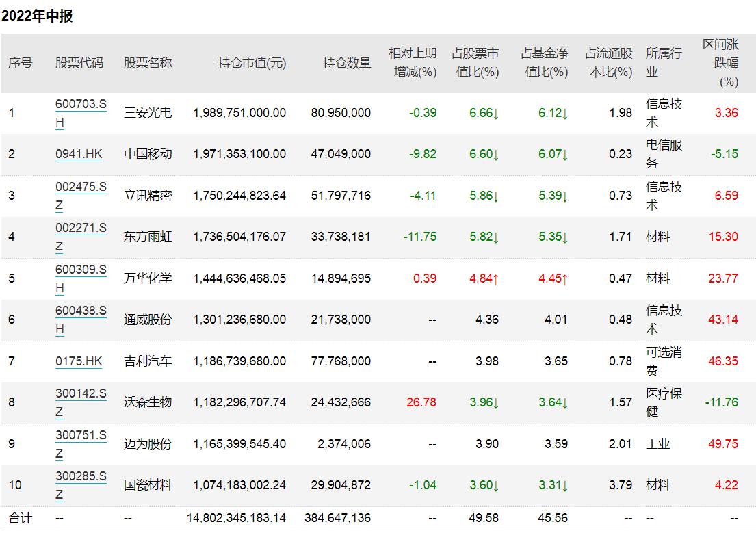Click market value 1,750,244,823.64

(x=239, y=196)
